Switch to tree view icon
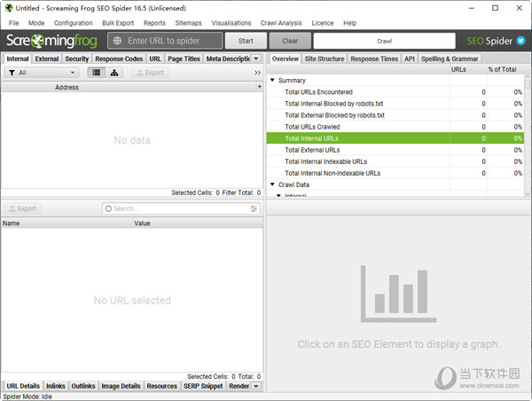 point(114,73)
